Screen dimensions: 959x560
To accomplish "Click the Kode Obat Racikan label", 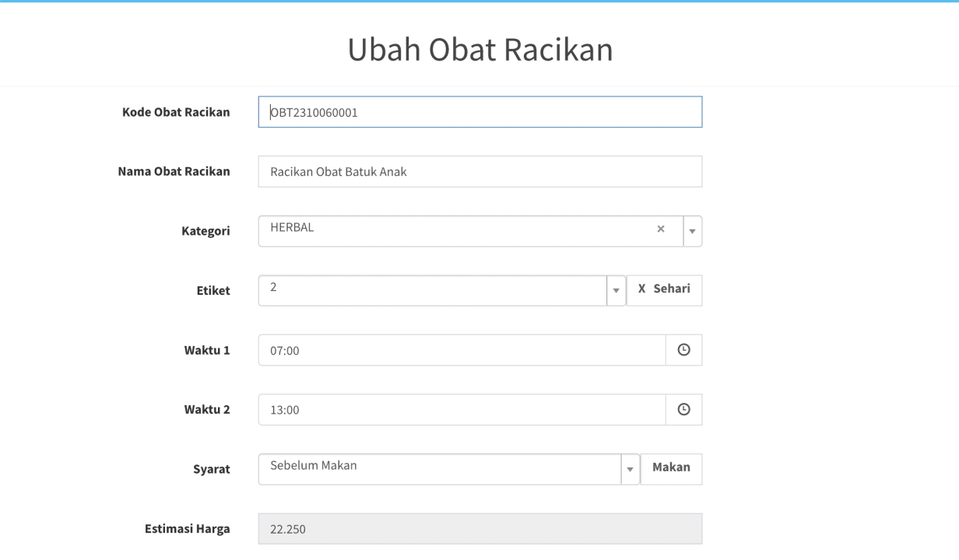I will 176,112.
